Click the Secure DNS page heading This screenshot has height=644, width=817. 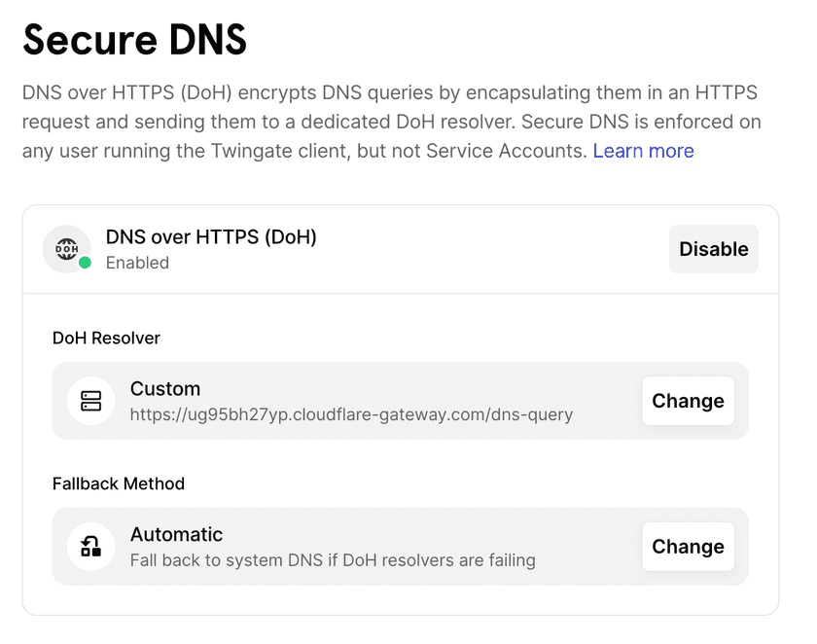[x=134, y=40]
